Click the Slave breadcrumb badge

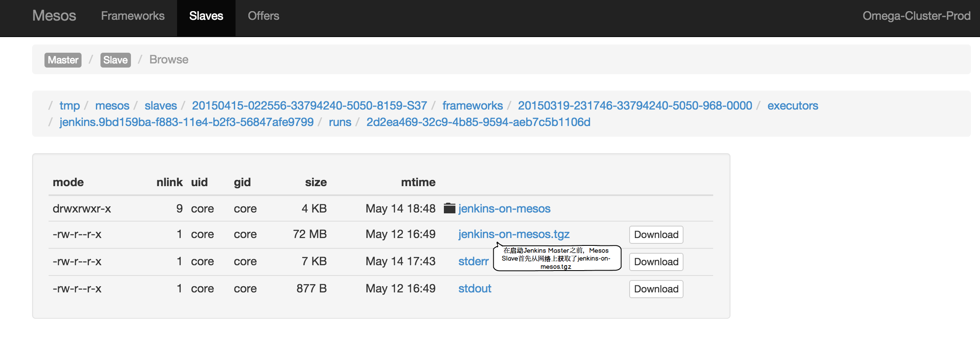click(115, 60)
